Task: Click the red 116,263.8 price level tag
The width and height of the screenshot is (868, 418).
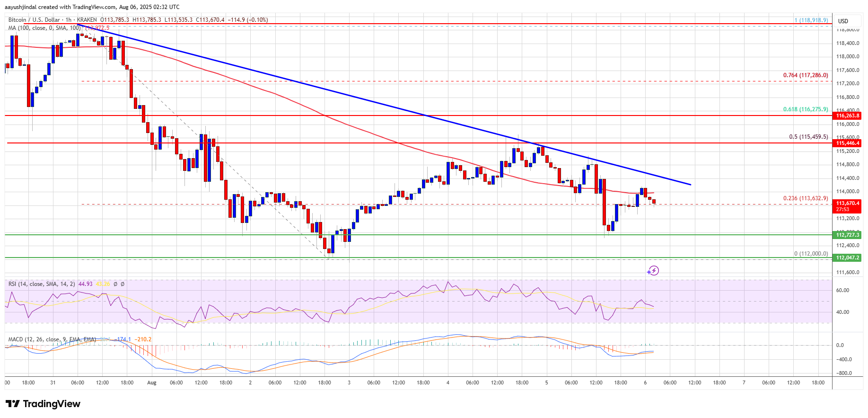Action: (848, 116)
